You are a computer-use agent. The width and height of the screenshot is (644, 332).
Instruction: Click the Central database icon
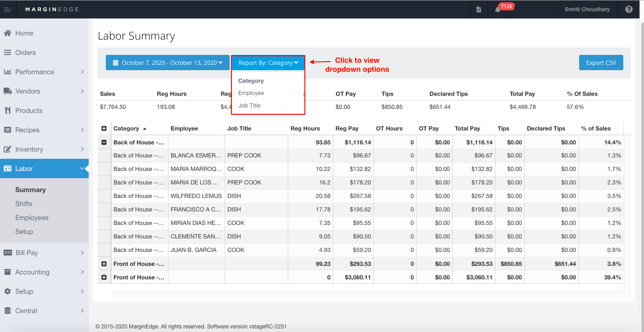pos(7,311)
